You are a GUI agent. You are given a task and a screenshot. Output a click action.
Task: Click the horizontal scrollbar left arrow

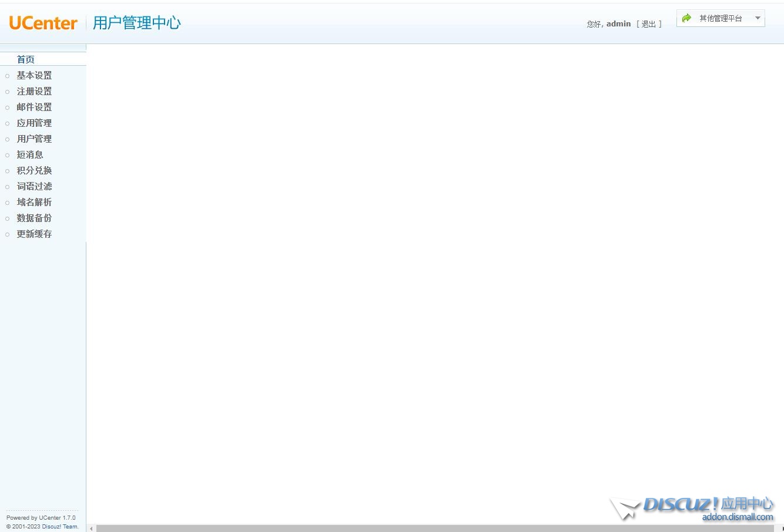coord(91,528)
